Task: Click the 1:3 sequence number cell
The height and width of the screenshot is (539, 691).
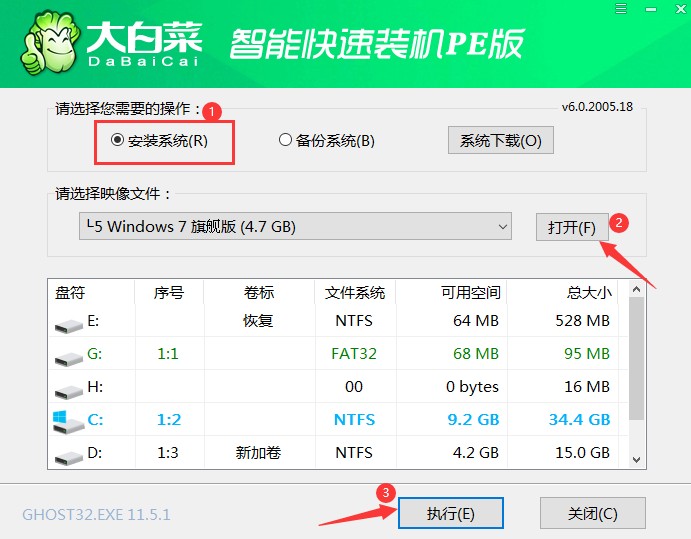Action: coord(168,453)
